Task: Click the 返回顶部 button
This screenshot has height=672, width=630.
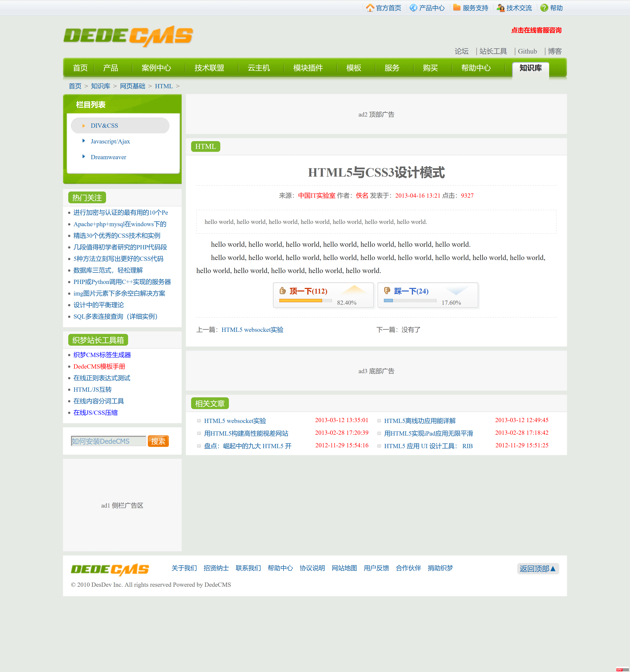Action: point(538,568)
